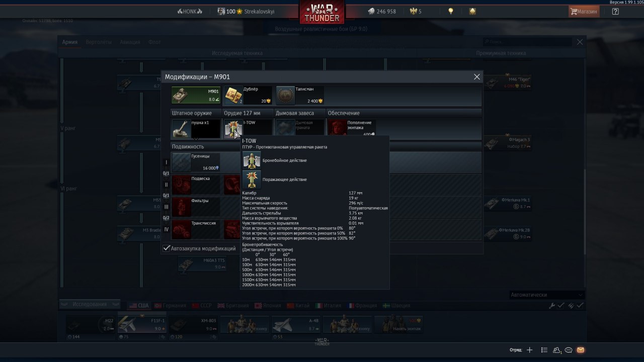Screen dimensions: 644x362
Task: Select the Дымовая граната modification
Action: tap(300, 128)
